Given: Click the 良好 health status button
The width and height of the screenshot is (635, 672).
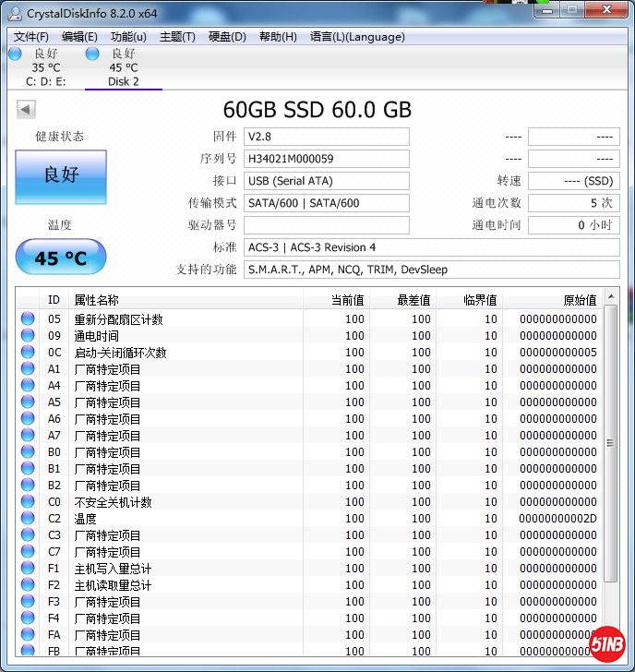Looking at the screenshot, I should pyautogui.click(x=61, y=175).
